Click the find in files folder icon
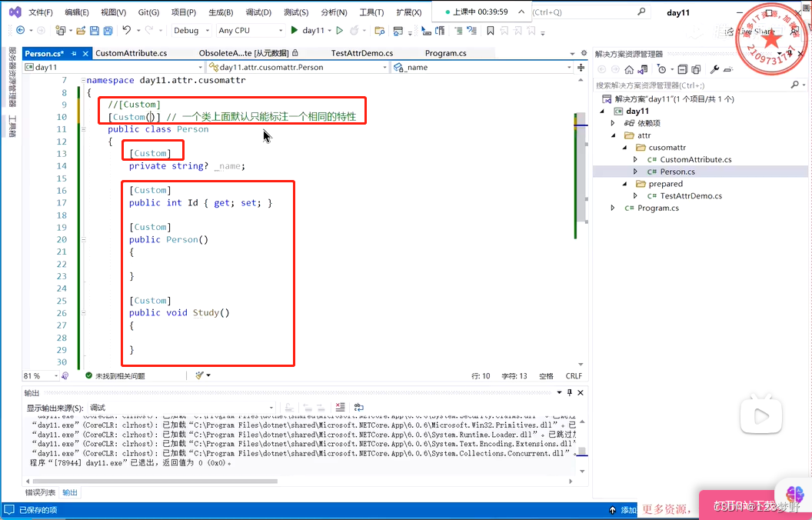The image size is (812, 520). tap(380, 31)
